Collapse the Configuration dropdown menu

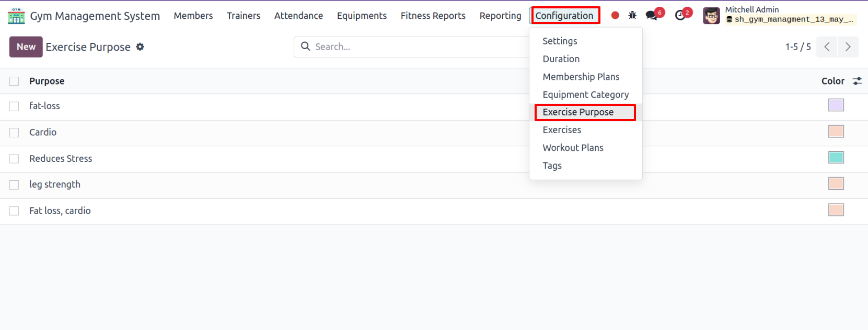[564, 16]
